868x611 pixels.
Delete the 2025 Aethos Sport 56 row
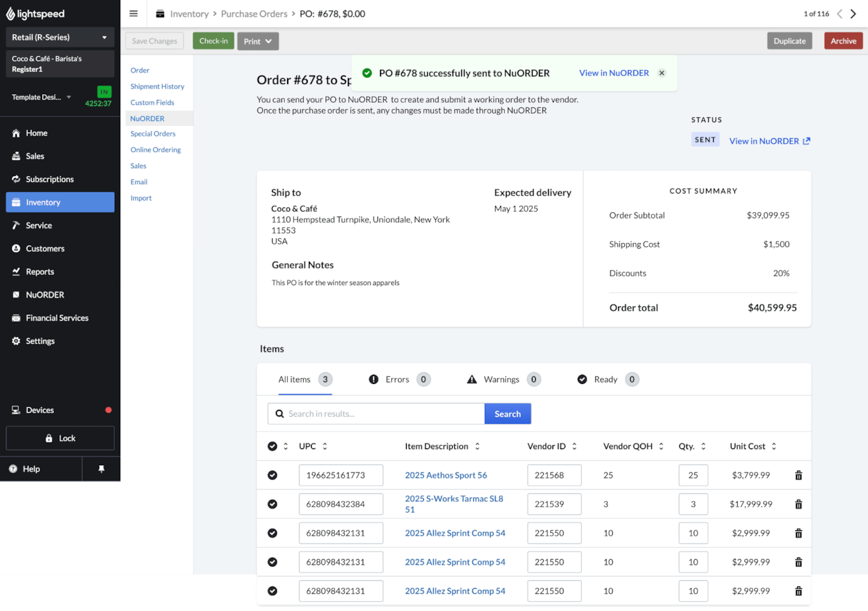click(799, 475)
